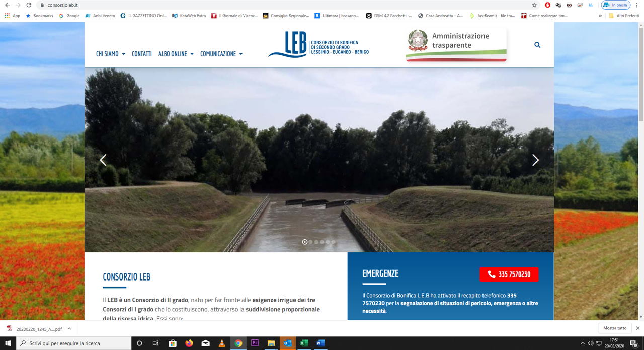Open Excel from the taskbar
This screenshot has height=350, width=644.
[x=304, y=343]
